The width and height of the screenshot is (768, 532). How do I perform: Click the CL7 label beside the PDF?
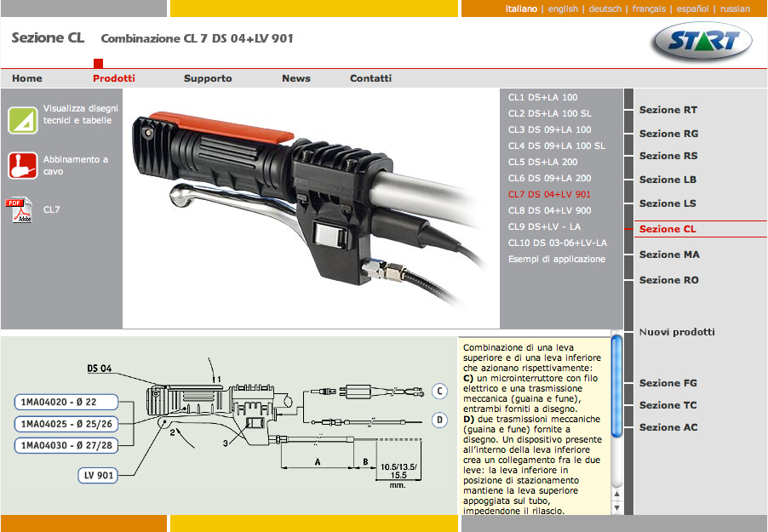point(51,209)
